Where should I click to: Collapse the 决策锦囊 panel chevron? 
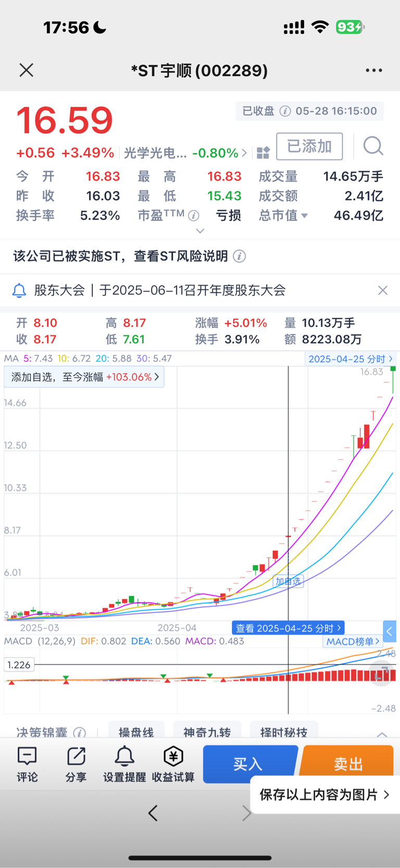coord(382,734)
